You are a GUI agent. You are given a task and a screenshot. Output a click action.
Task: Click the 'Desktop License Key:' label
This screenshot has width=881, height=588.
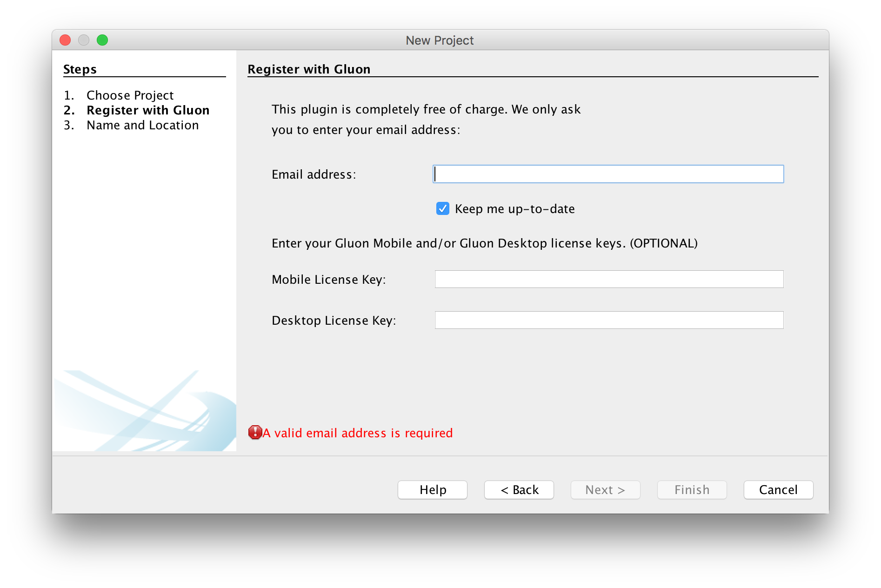point(334,321)
